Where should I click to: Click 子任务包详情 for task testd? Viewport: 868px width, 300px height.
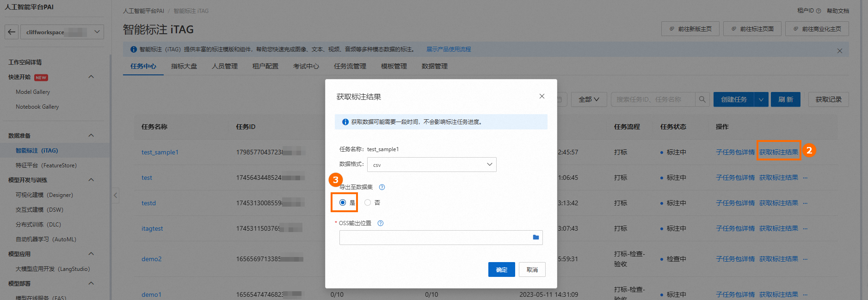coord(735,203)
